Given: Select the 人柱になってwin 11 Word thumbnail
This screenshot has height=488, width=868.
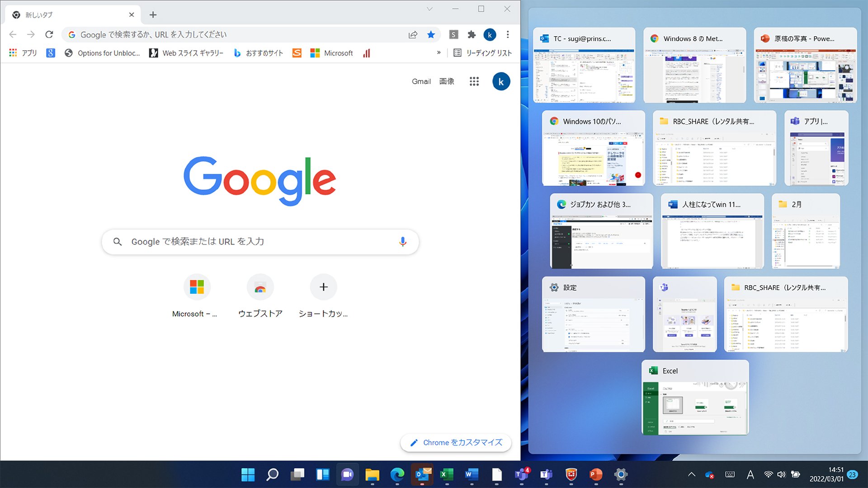Looking at the screenshot, I should pos(712,231).
